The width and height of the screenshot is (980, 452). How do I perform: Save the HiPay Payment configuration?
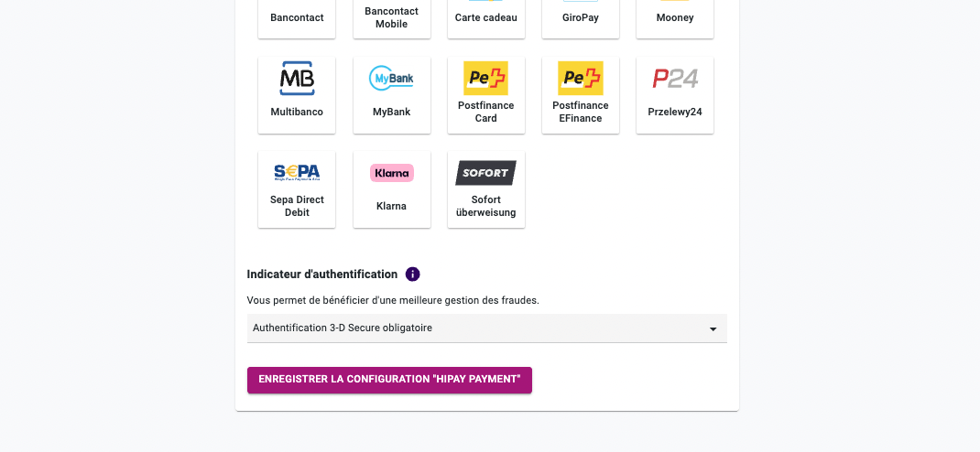[389, 381]
